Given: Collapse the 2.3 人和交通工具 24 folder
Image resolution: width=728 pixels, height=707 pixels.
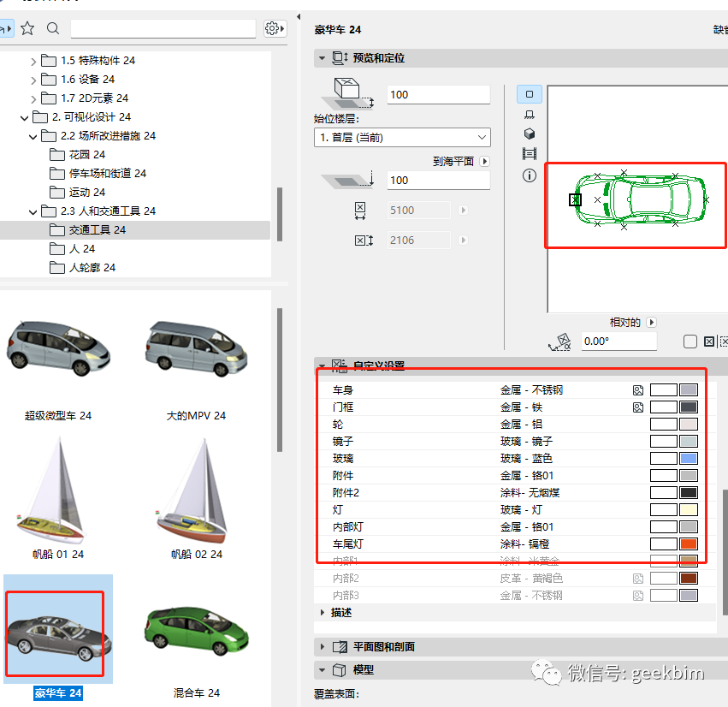Looking at the screenshot, I should (x=33, y=211).
